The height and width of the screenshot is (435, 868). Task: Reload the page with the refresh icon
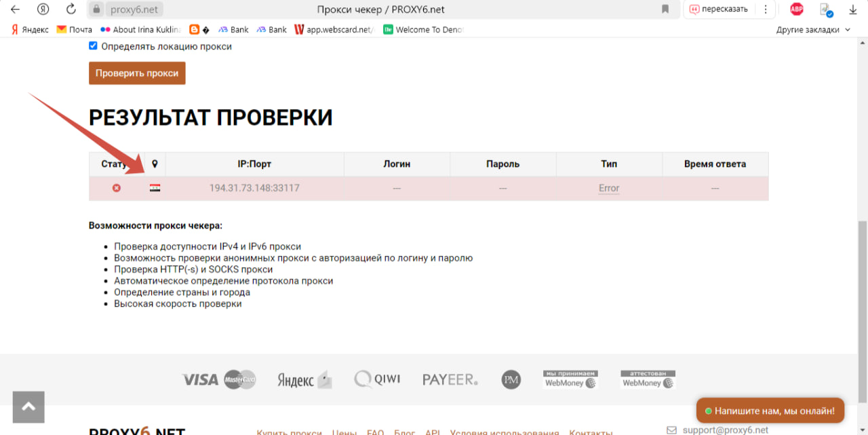click(x=71, y=10)
